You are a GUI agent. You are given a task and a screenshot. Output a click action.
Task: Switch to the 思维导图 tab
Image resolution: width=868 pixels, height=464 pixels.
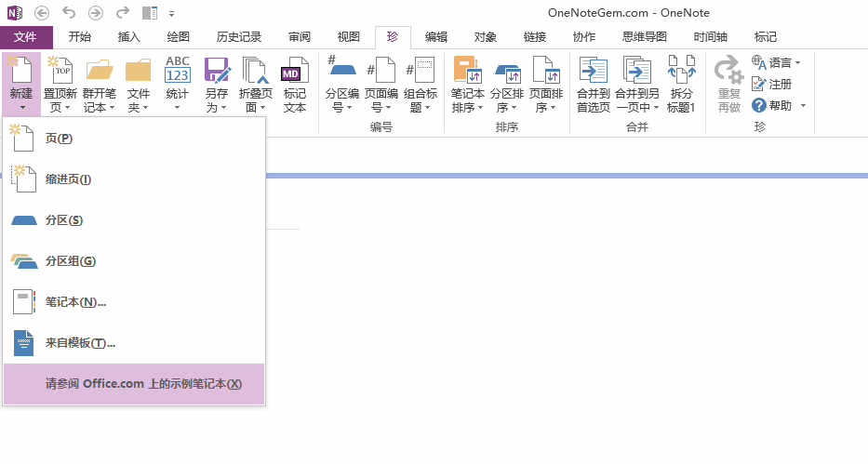645,37
